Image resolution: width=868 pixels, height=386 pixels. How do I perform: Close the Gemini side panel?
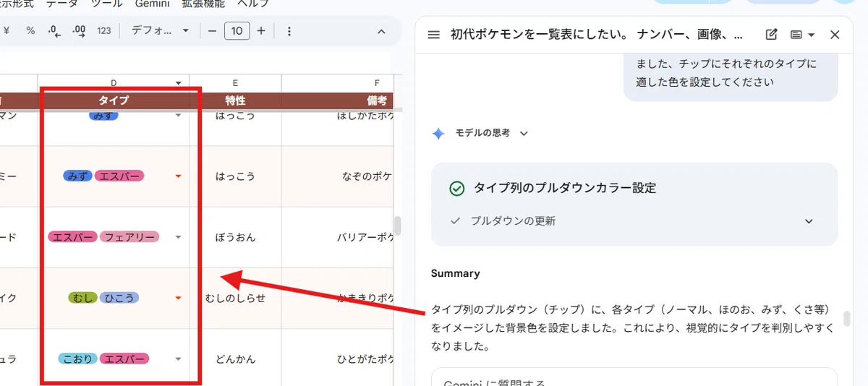pyautogui.click(x=835, y=35)
